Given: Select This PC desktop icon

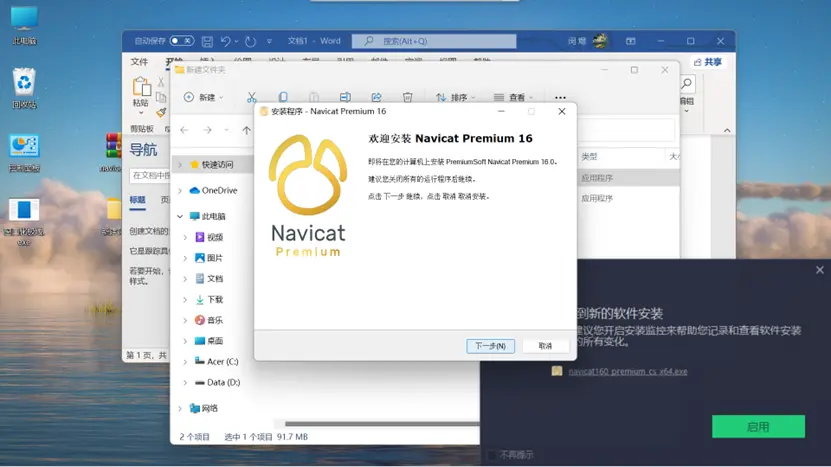Looking at the screenshot, I should [x=24, y=25].
